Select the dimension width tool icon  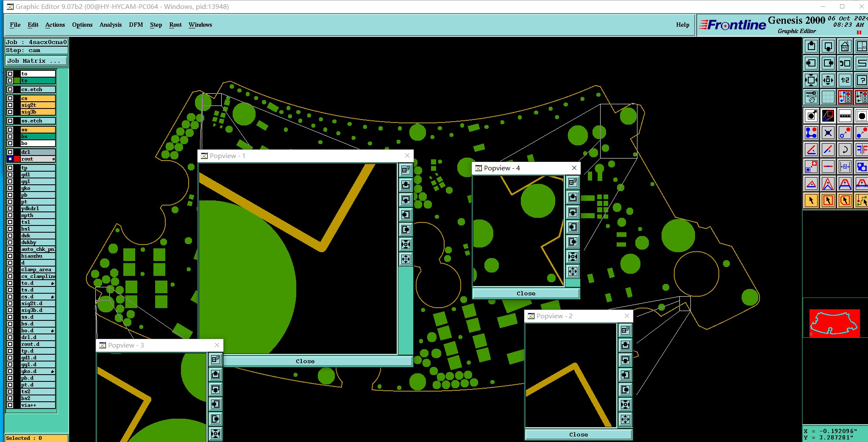click(845, 167)
